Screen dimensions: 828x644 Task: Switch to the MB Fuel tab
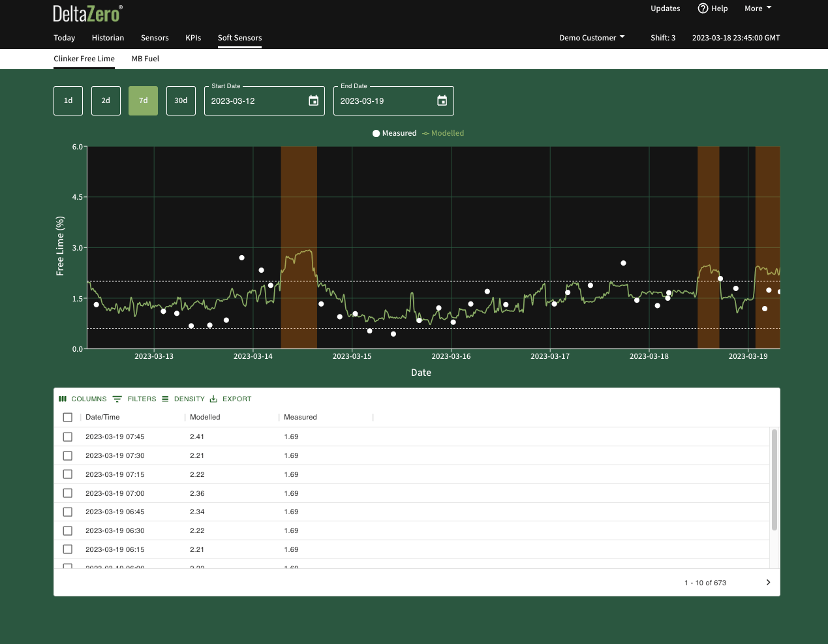tap(146, 59)
